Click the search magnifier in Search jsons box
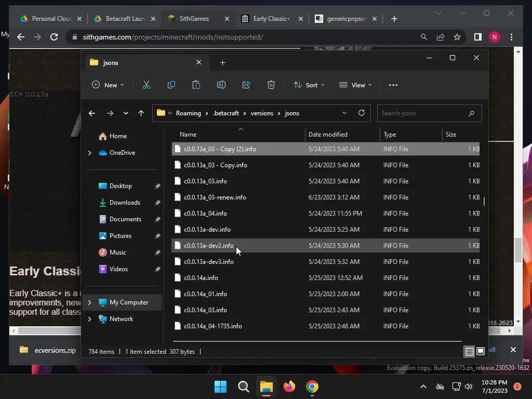Image resolution: width=532 pixels, height=399 pixels. tap(471, 113)
